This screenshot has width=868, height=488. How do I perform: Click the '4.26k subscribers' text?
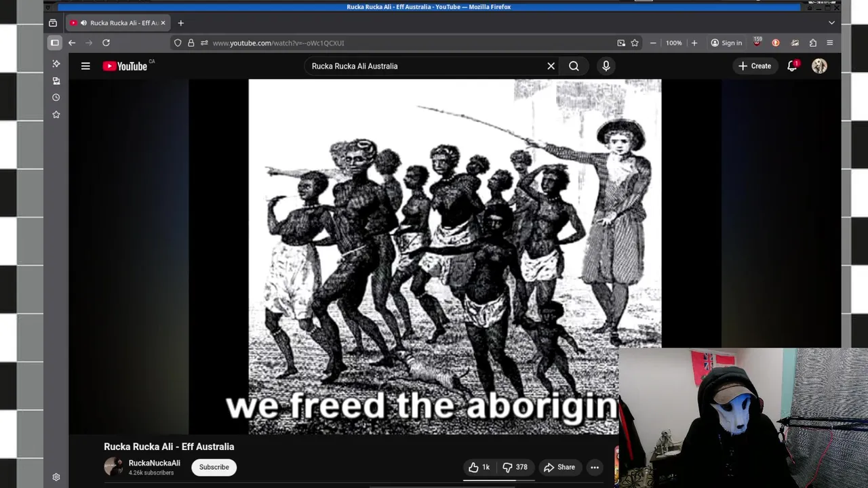[x=151, y=472]
